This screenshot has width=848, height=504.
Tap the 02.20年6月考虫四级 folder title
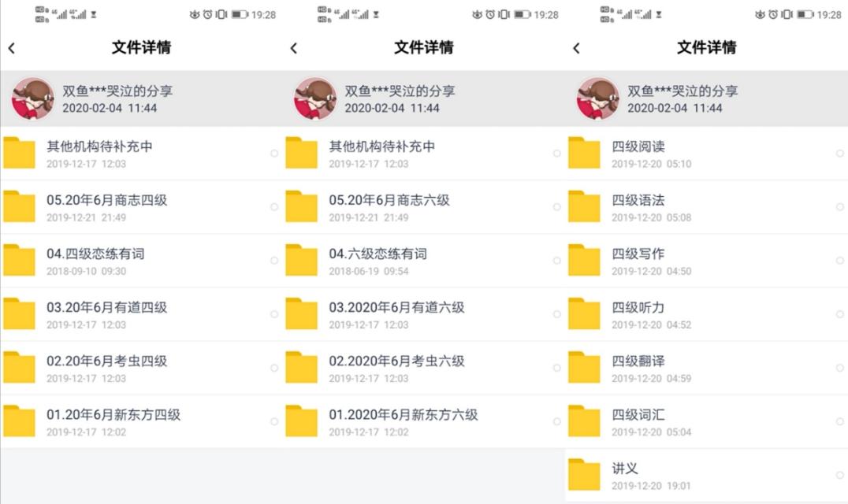pyautogui.click(x=106, y=361)
